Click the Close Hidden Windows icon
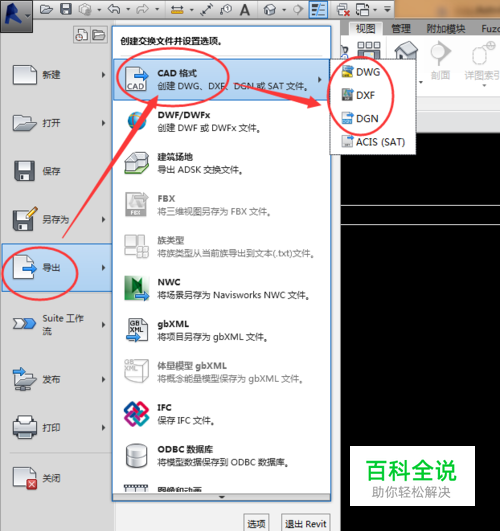The width and height of the screenshot is (500, 531). pos(343,9)
